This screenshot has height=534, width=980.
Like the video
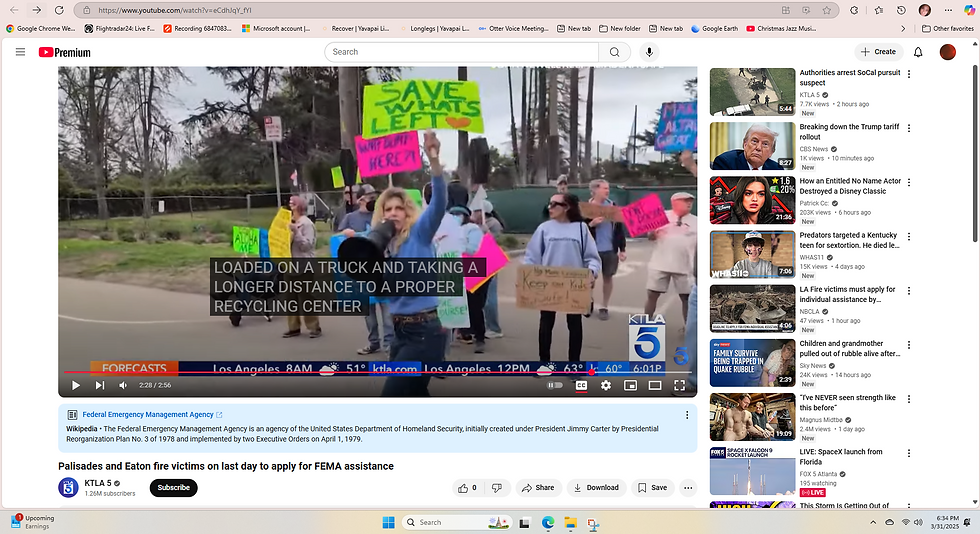467,488
